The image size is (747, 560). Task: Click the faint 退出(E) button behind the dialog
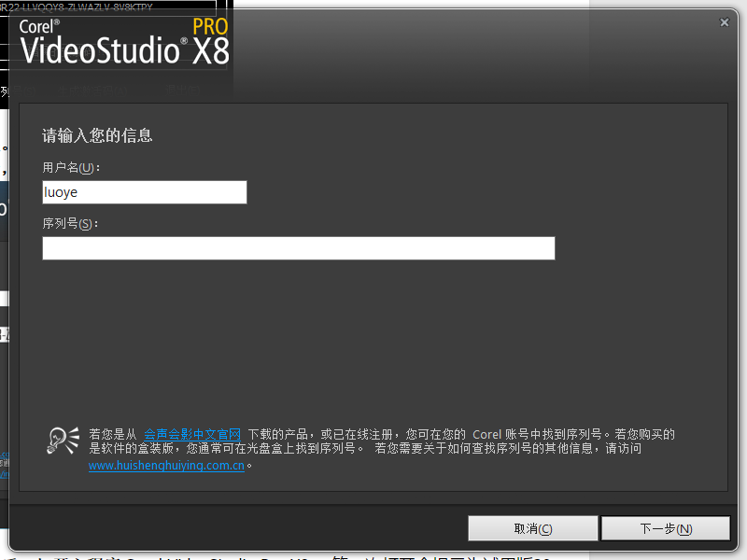point(177,91)
